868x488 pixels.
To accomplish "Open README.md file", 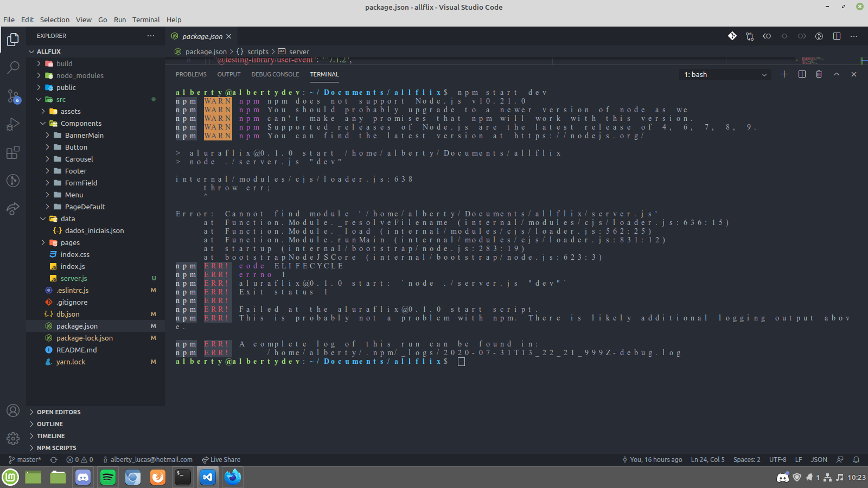I will point(95,350).
